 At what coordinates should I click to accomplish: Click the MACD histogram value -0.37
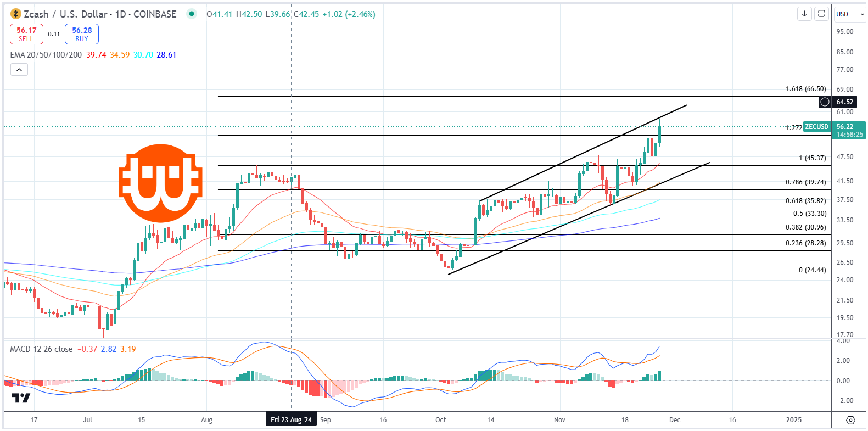tap(87, 349)
